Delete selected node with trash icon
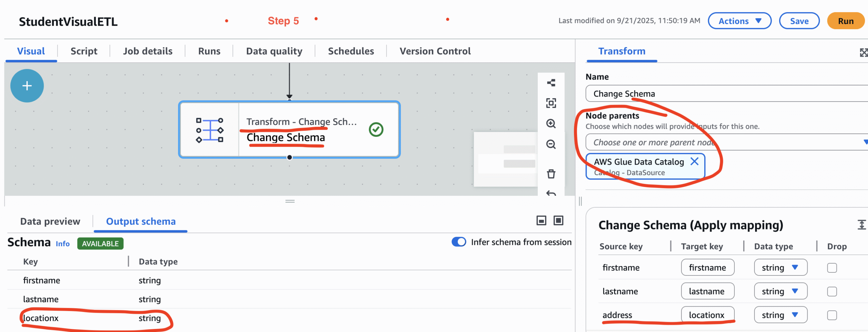The height and width of the screenshot is (332, 868). 551,174
